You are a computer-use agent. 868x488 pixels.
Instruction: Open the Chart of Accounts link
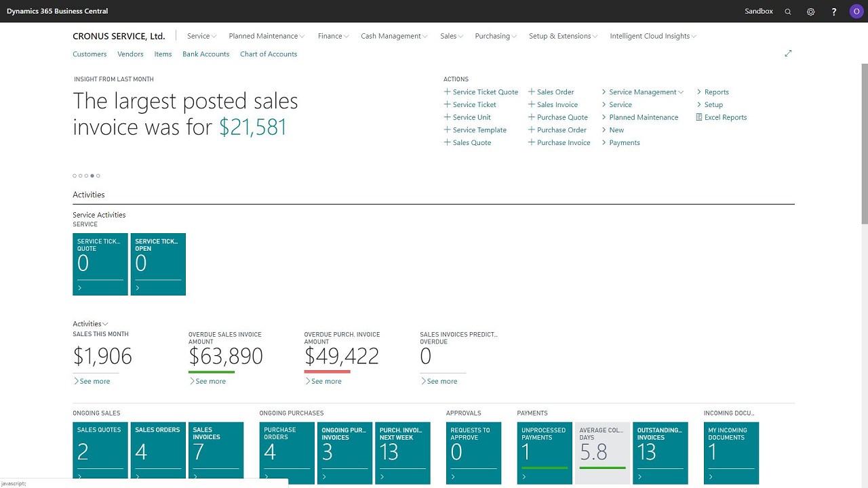coord(269,54)
